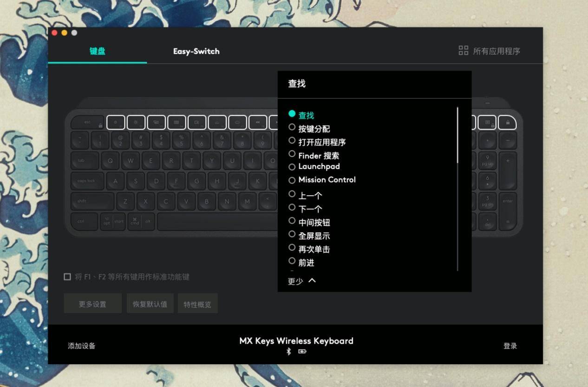Select the F1 brightness-down key on the keyboard image

click(116, 123)
